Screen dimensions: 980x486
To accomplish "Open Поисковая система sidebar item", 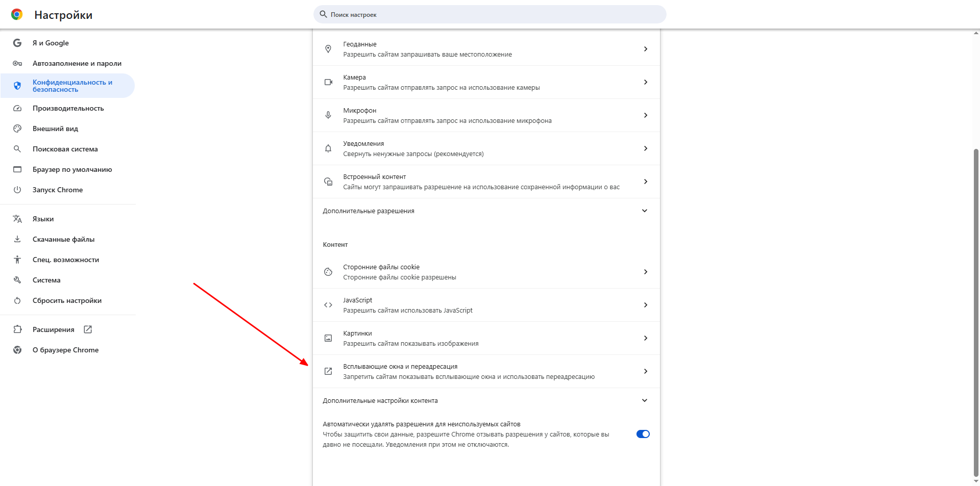I will [x=65, y=149].
